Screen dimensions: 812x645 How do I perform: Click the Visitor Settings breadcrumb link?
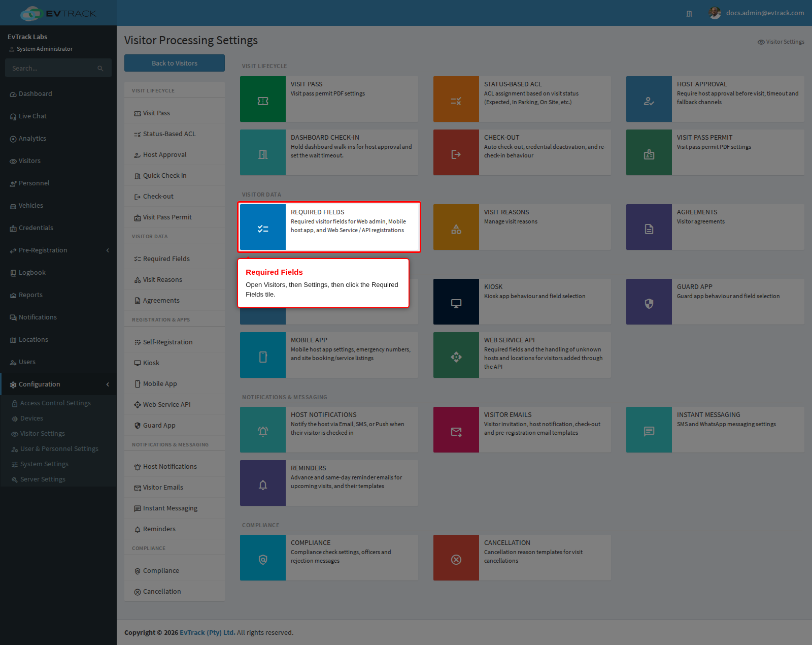point(781,42)
